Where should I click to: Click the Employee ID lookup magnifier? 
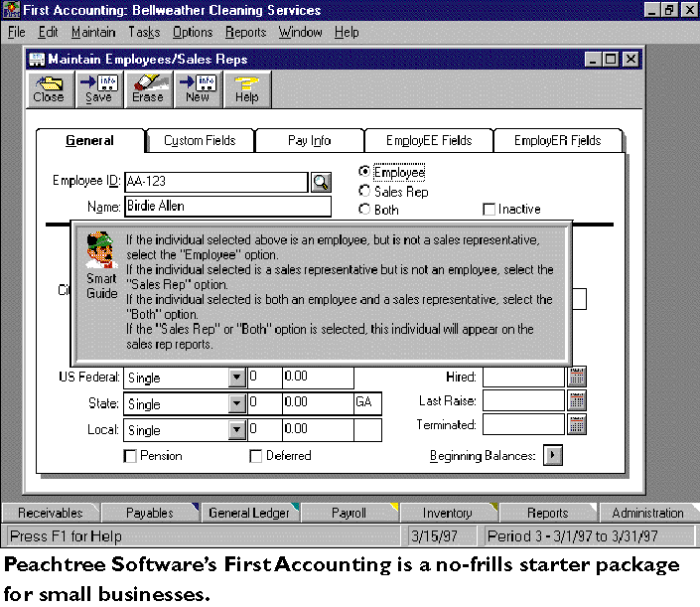321,182
